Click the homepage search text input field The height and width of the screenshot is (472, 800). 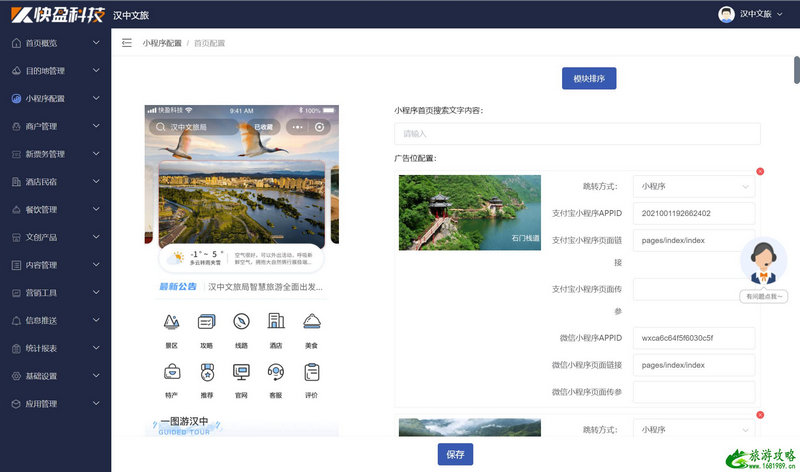point(577,134)
